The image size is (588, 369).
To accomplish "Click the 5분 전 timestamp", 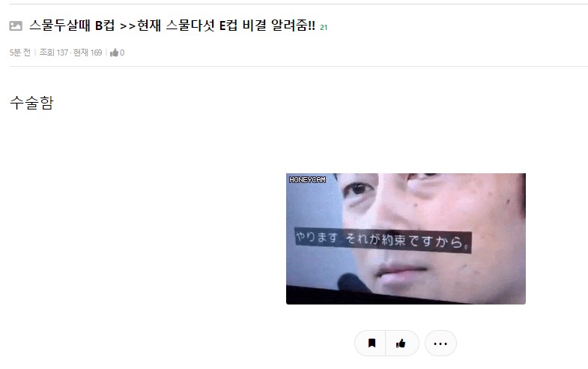I will point(20,52).
